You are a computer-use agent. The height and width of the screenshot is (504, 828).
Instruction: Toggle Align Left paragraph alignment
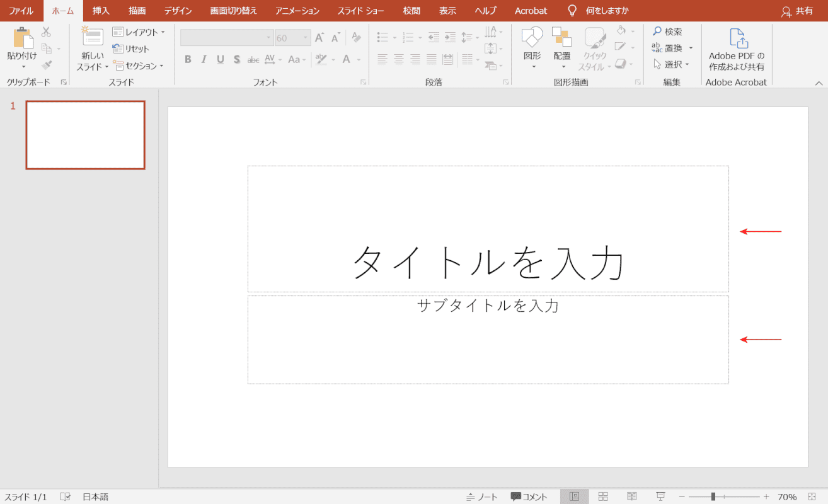pyautogui.click(x=382, y=60)
